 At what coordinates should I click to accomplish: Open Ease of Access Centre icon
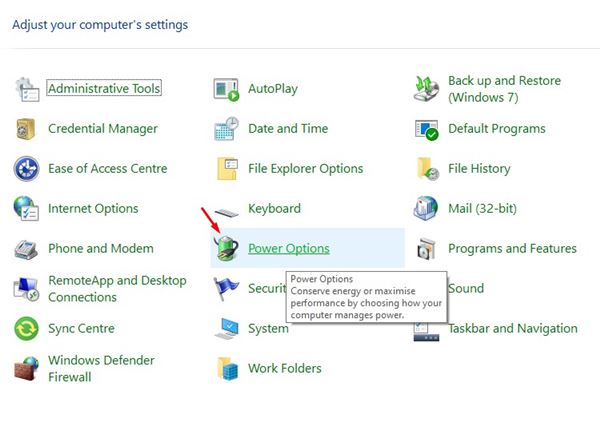(x=26, y=168)
